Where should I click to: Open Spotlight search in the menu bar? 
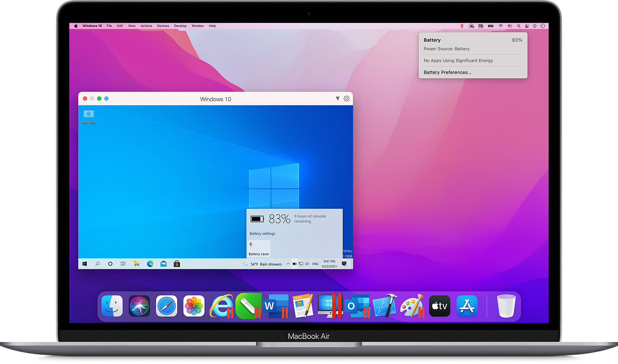coord(519,26)
